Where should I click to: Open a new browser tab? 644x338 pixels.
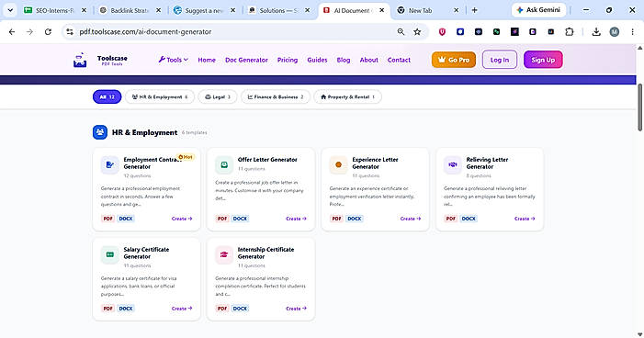click(x=474, y=10)
